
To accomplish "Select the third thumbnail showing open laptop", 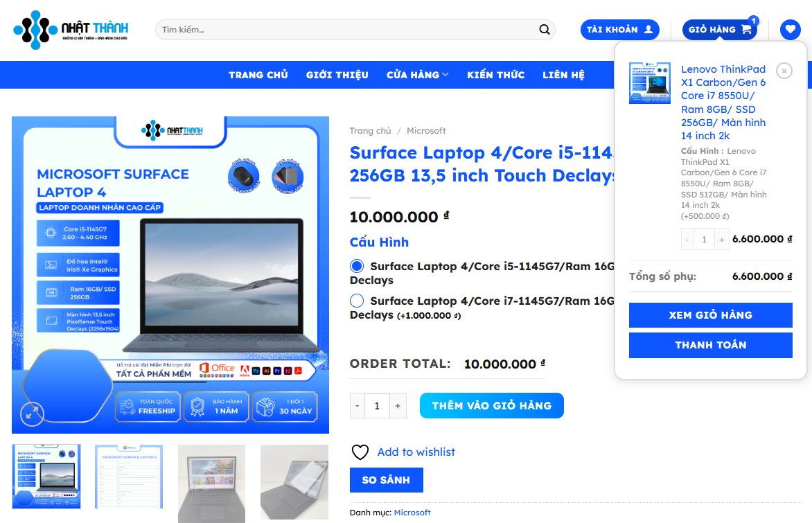I will pyautogui.click(x=212, y=484).
